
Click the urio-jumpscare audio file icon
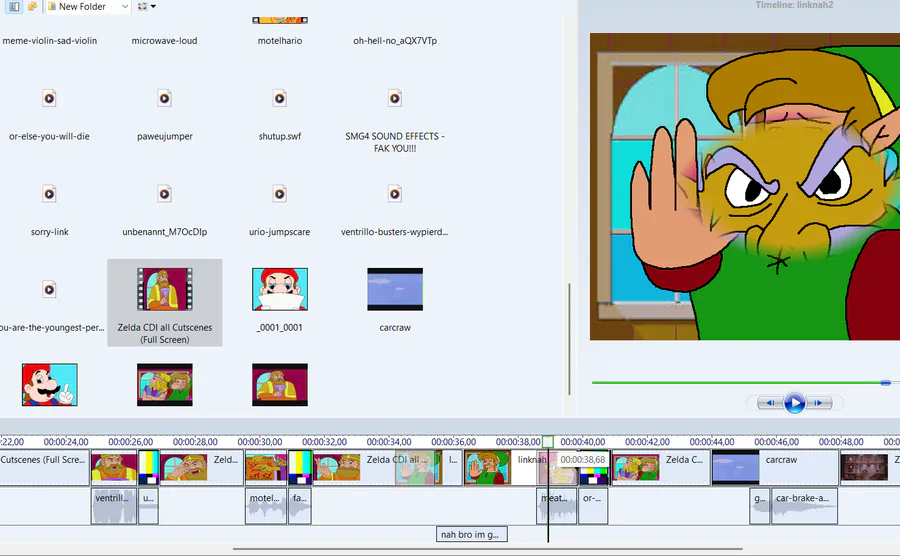point(280,194)
